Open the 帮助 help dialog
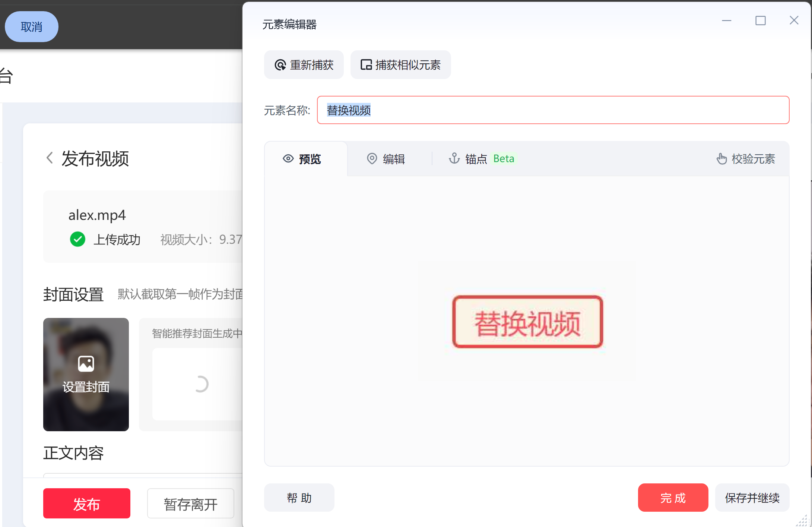 [299, 498]
